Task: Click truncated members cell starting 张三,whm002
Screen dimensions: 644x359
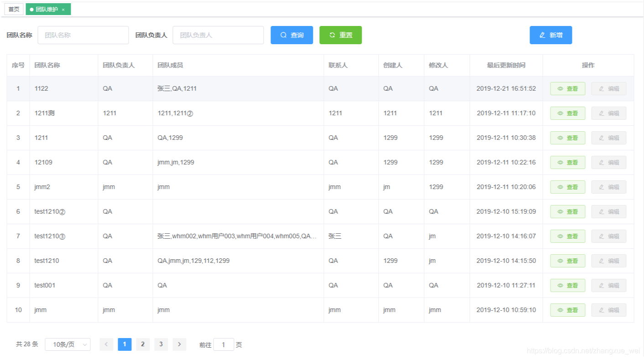Action: pyautogui.click(x=237, y=236)
